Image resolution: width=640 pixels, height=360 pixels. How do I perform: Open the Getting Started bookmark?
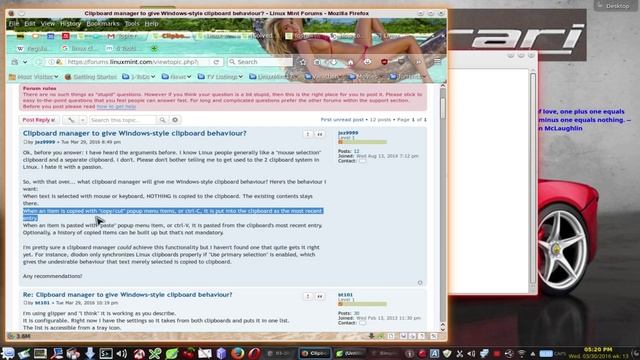[91, 77]
